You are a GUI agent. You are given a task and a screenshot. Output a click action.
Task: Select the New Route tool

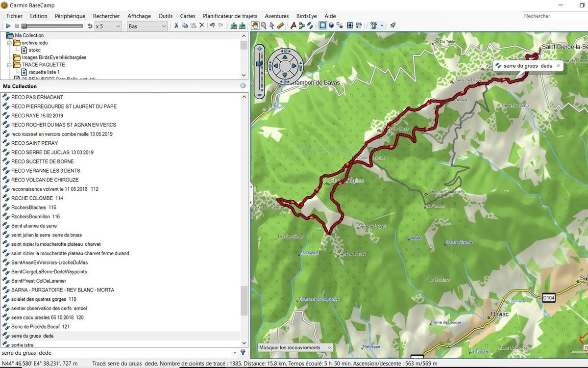click(294, 26)
